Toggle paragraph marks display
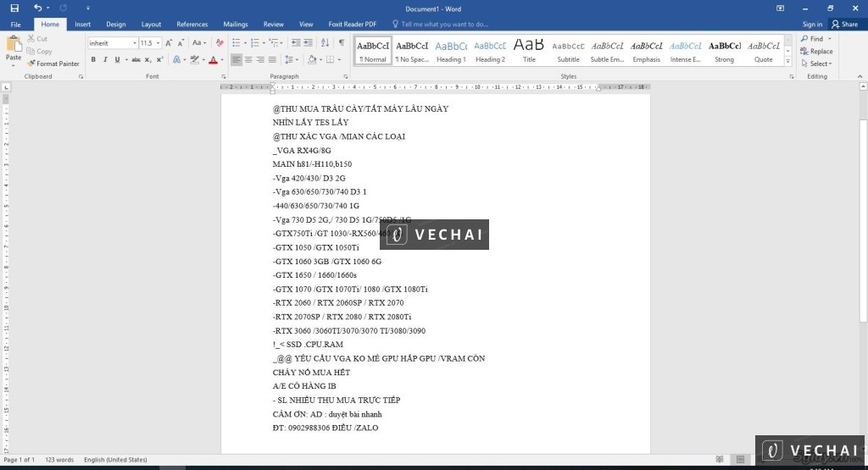The height and width of the screenshot is (470, 868). tap(342, 42)
